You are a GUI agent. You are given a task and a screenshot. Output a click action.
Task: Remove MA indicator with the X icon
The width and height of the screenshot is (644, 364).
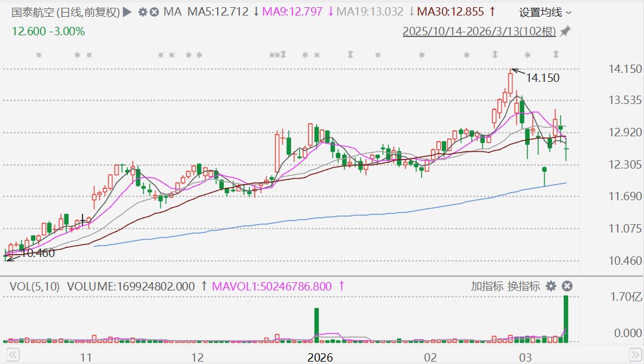click(154, 13)
